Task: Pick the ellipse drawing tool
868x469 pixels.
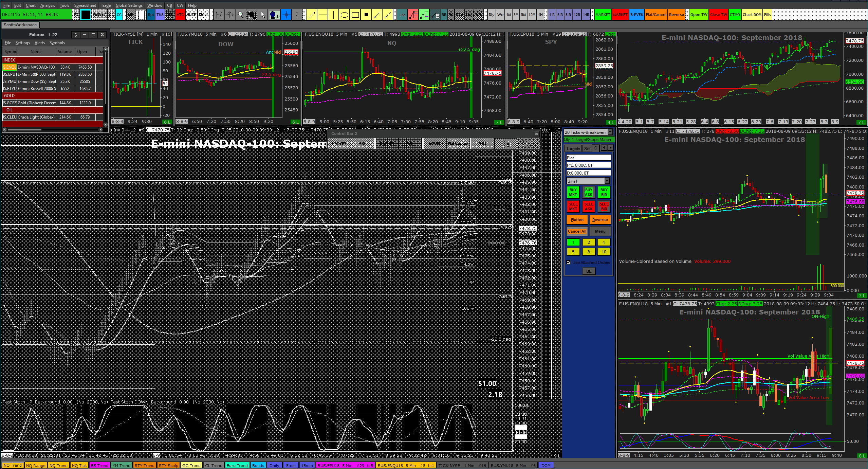Action: tap(344, 15)
